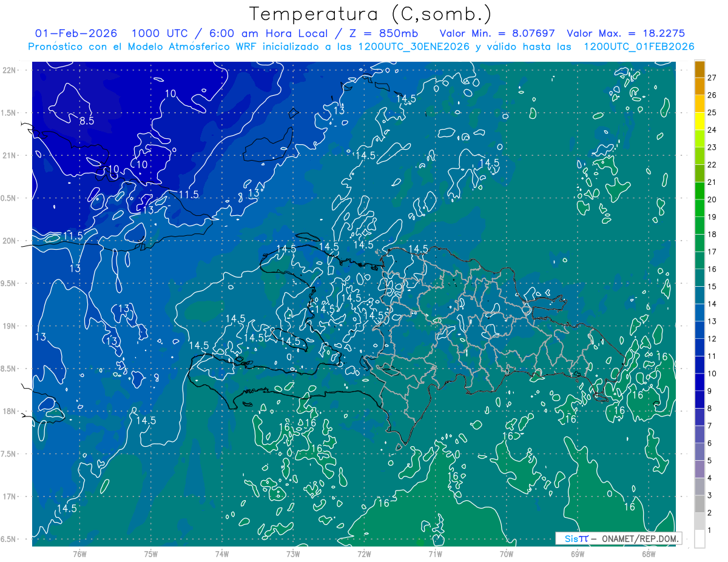Screen dimensions: 728x562
Task: Click legend value 9
Action: [710, 391]
